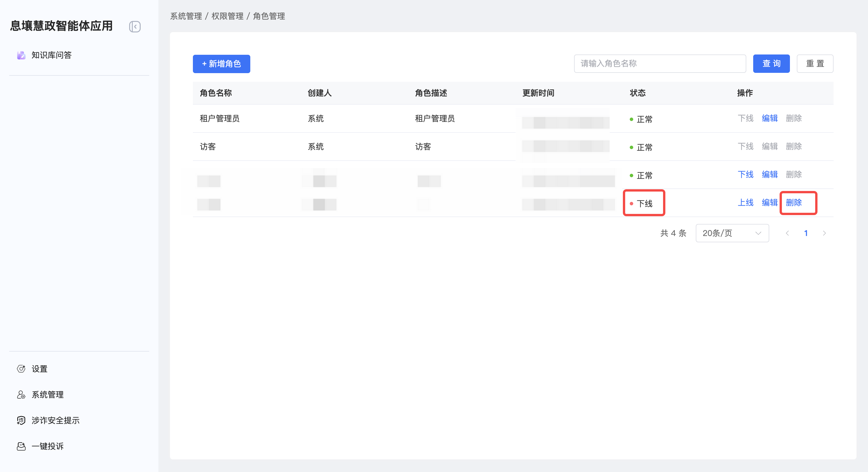Go to next page arrow

824,233
